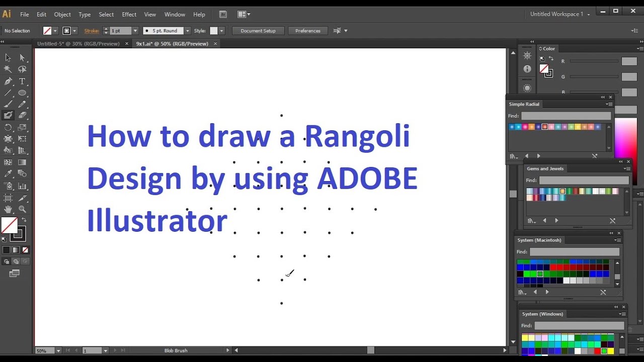Swap fill and stroke in toolbar
The height and width of the screenshot is (362, 644).
[24, 220]
